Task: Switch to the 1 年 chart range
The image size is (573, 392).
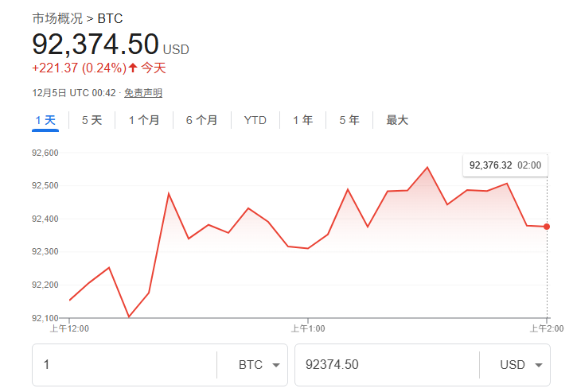Action: point(302,121)
